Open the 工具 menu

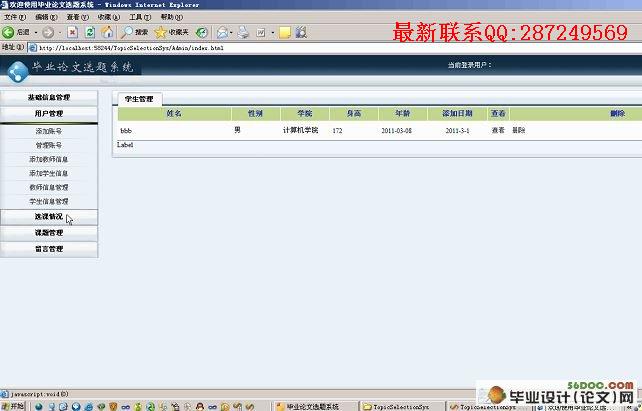tap(140, 17)
